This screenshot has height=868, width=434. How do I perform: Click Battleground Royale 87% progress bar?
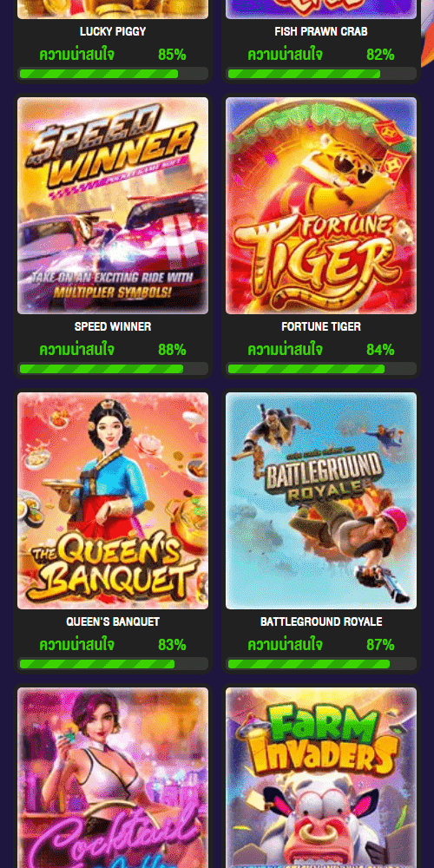322,664
